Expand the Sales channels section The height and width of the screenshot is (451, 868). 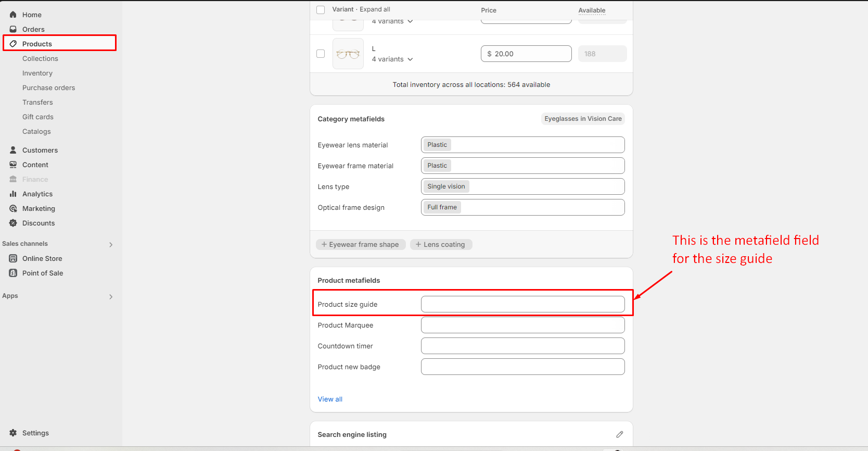point(111,244)
